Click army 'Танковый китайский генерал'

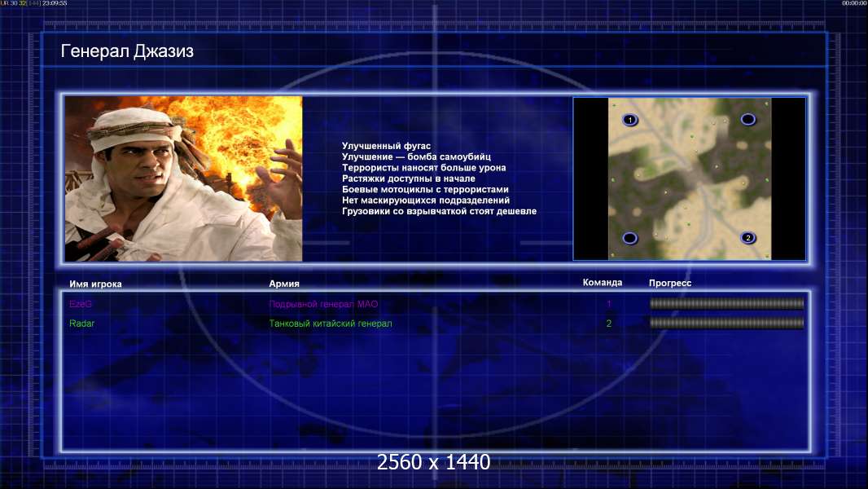coord(331,324)
